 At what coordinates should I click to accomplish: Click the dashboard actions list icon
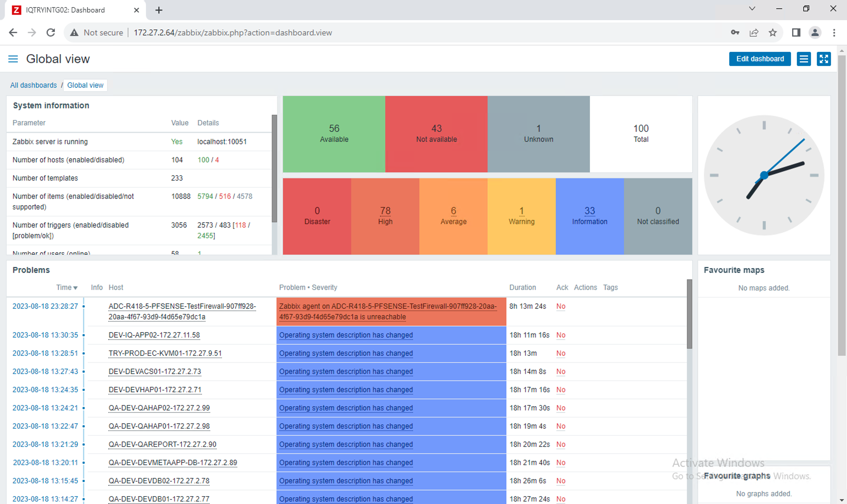(803, 59)
